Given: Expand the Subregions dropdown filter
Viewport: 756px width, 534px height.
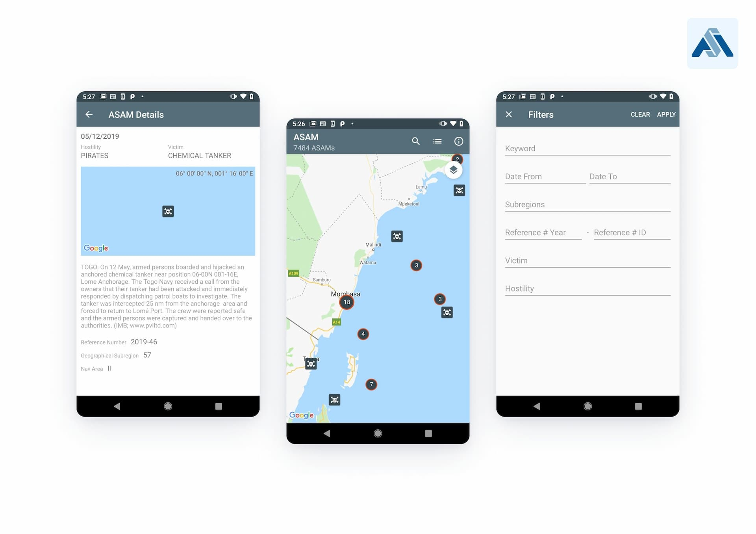Looking at the screenshot, I should [x=587, y=204].
